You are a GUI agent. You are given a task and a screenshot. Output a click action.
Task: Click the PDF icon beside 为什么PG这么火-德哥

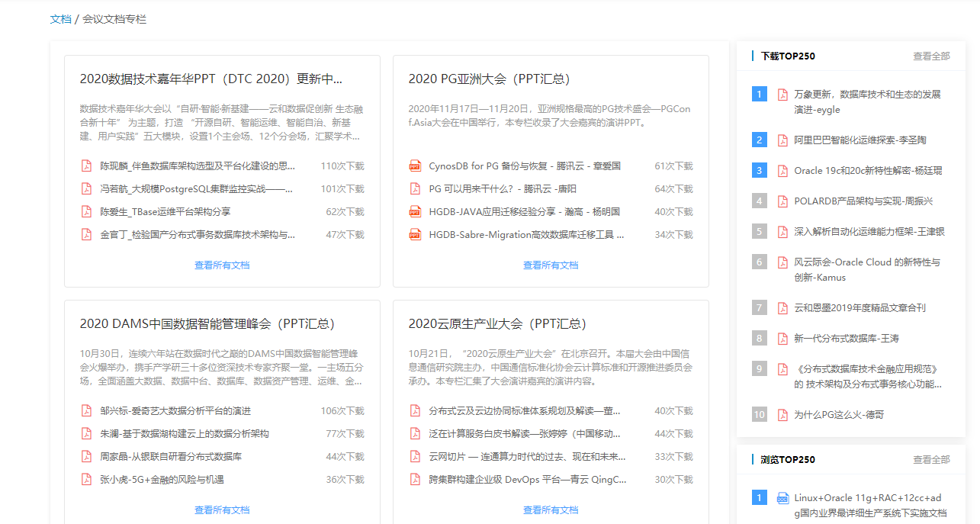(x=782, y=414)
